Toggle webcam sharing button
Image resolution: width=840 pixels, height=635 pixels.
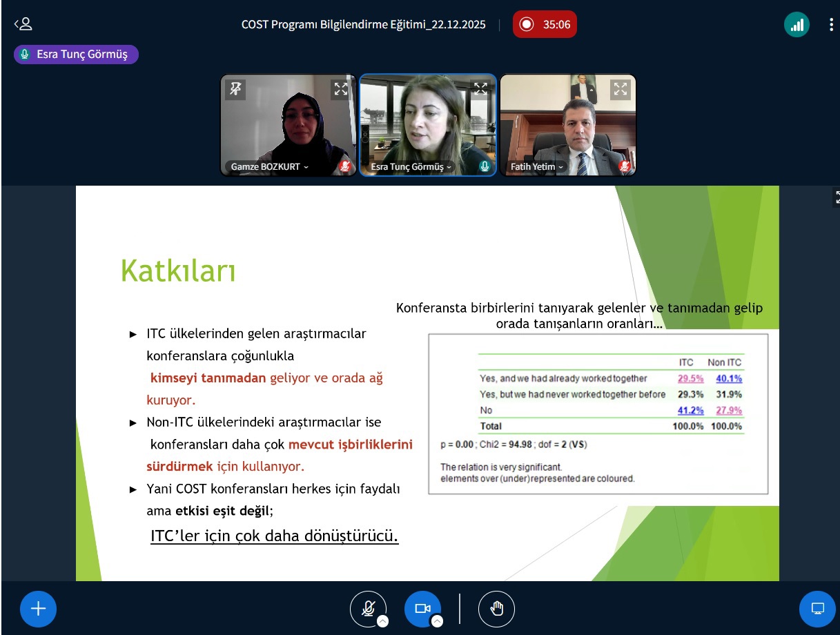click(x=422, y=609)
